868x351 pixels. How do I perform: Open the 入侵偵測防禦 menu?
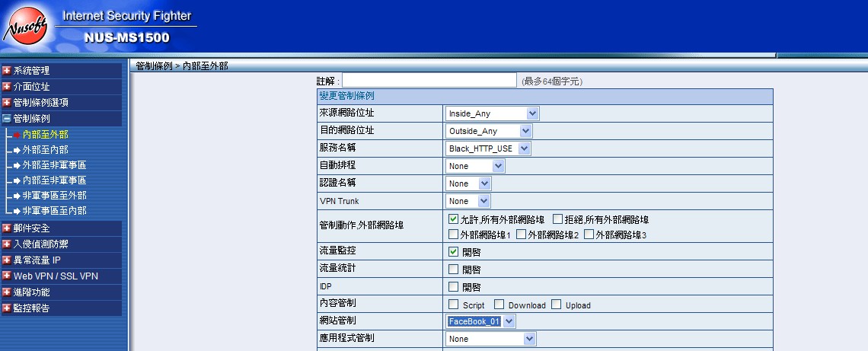(41, 244)
